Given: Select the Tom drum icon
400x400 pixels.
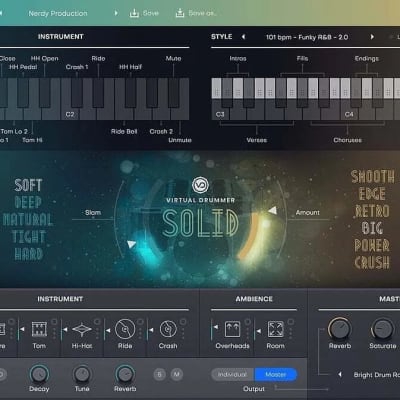Looking at the screenshot, I should [x=39, y=329].
